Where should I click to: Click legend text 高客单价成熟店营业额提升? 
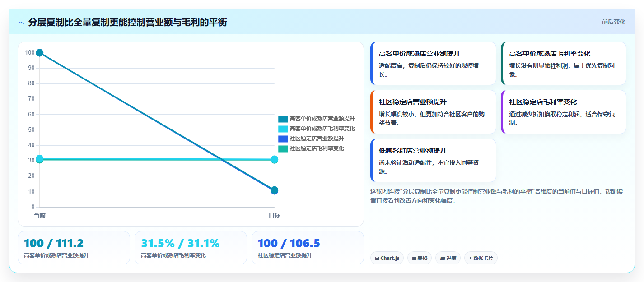click(x=322, y=119)
